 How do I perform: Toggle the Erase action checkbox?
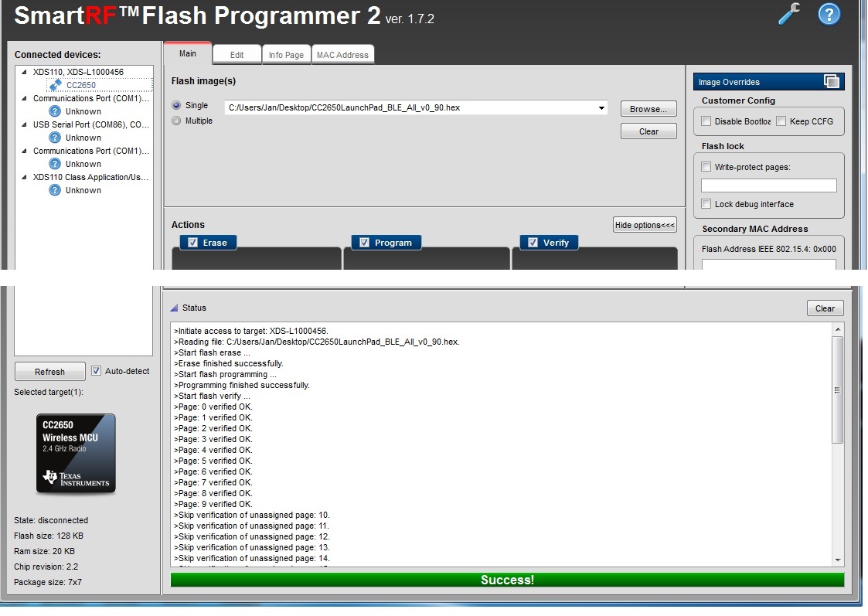click(192, 243)
